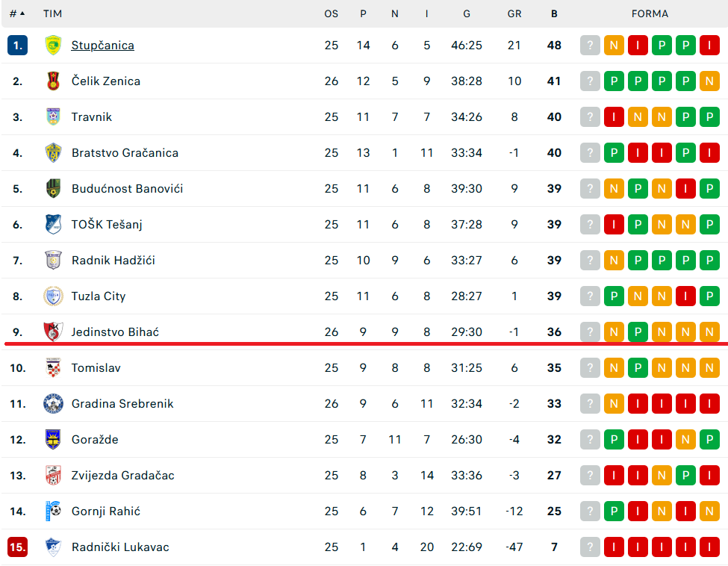The width and height of the screenshot is (728, 566).
Task: Click the Travnik team logo
Action: [x=53, y=117]
